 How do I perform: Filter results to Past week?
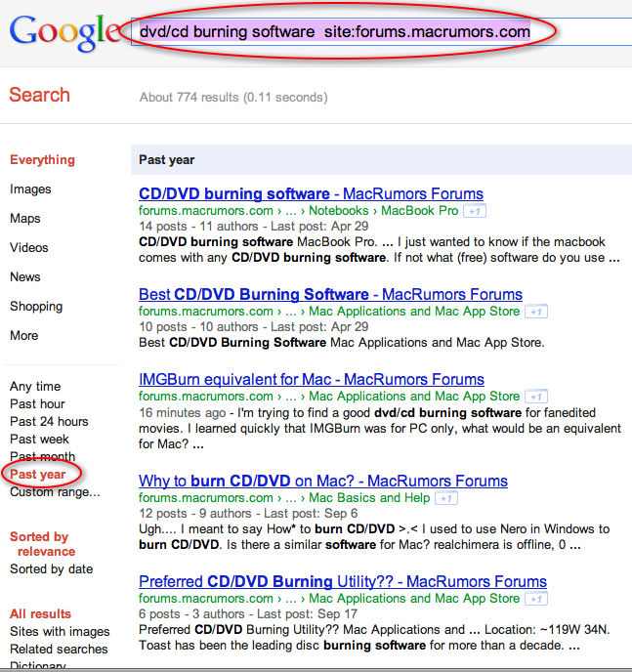[x=39, y=440]
